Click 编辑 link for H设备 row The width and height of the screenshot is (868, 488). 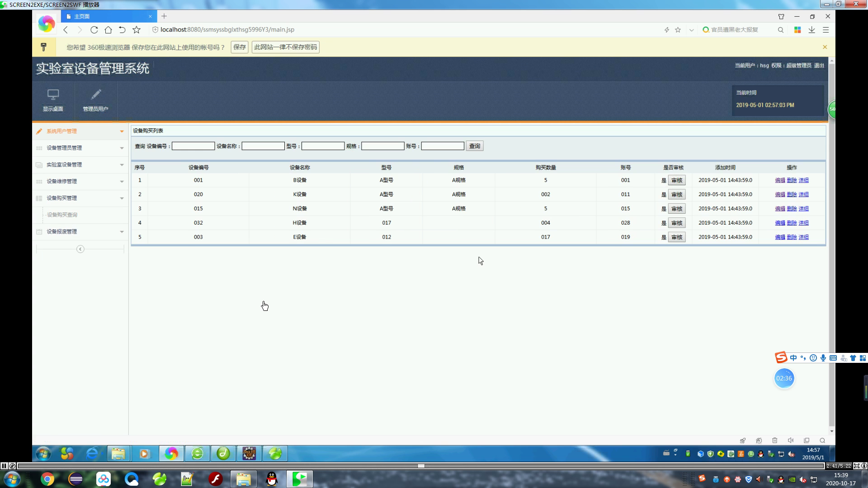click(780, 223)
